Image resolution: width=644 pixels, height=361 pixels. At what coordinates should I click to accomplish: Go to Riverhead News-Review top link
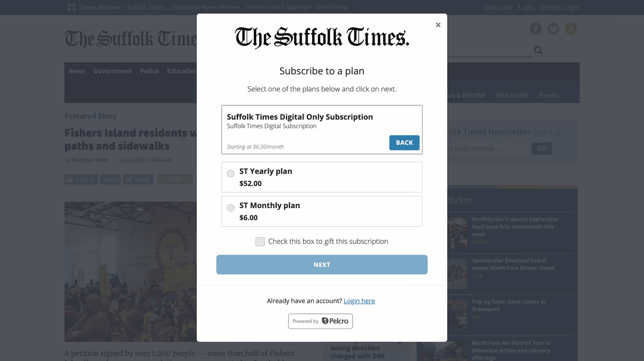[x=205, y=7]
